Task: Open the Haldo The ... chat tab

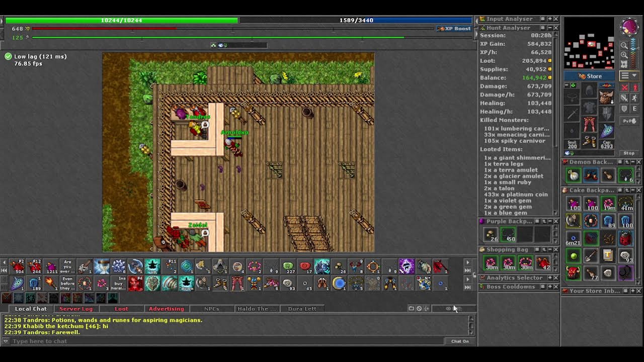Action: click(257, 309)
